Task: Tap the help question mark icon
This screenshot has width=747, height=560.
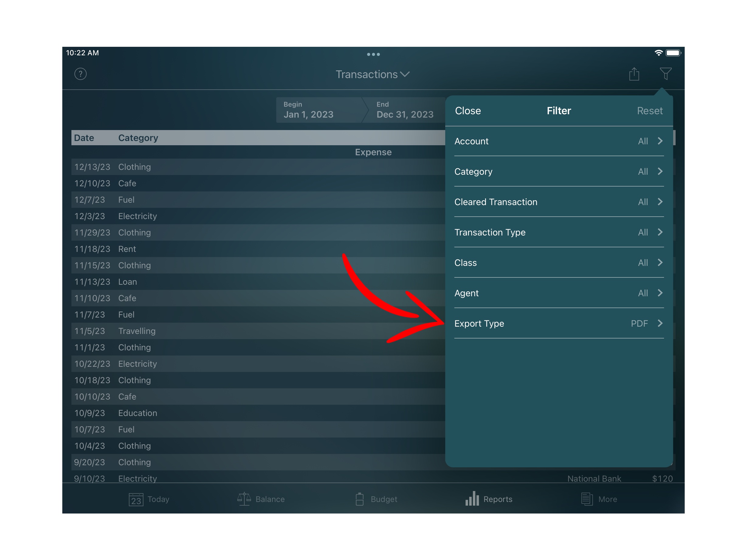Action: pos(80,74)
